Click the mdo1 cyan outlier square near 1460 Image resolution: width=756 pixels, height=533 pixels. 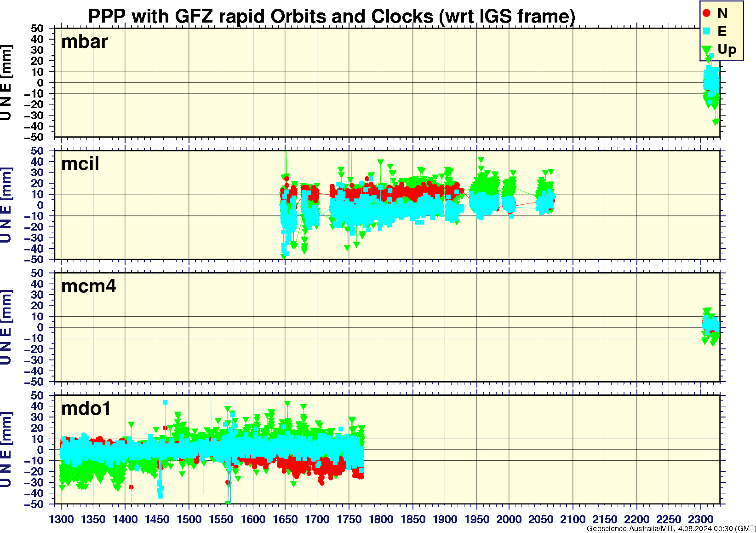[x=165, y=403]
